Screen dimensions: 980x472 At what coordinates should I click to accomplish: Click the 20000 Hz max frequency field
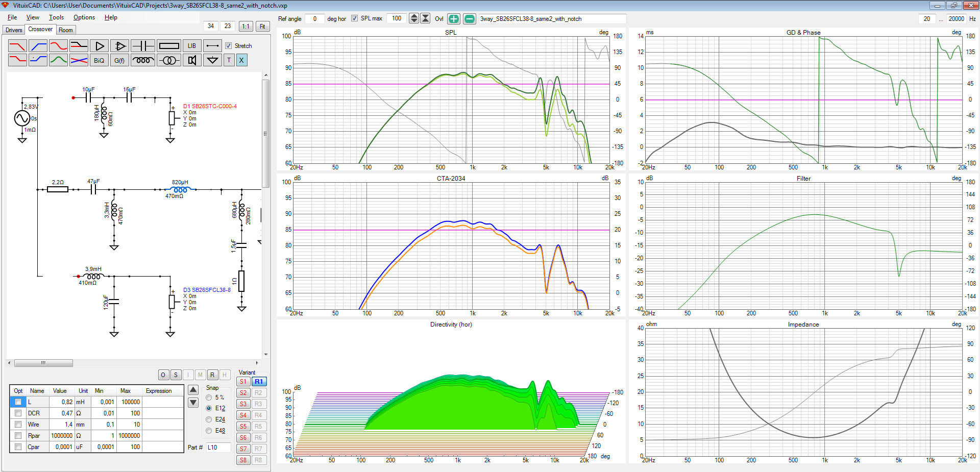956,19
